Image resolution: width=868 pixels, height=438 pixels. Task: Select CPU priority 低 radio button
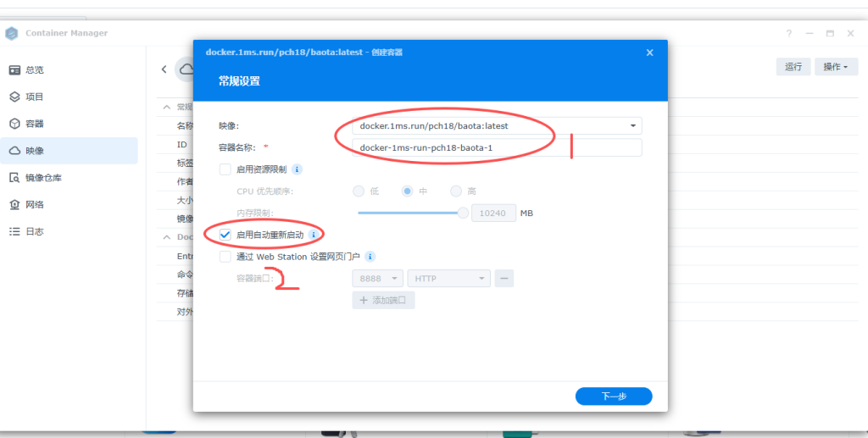click(359, 191)
